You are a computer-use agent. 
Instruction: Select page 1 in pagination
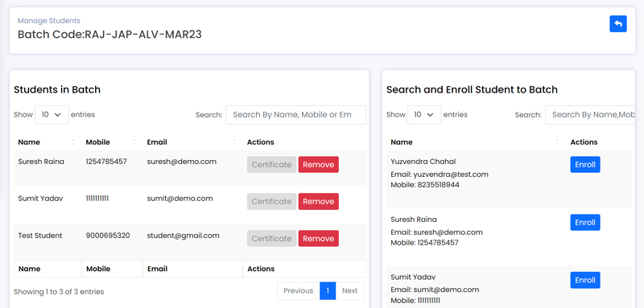(x=328, y=291)
